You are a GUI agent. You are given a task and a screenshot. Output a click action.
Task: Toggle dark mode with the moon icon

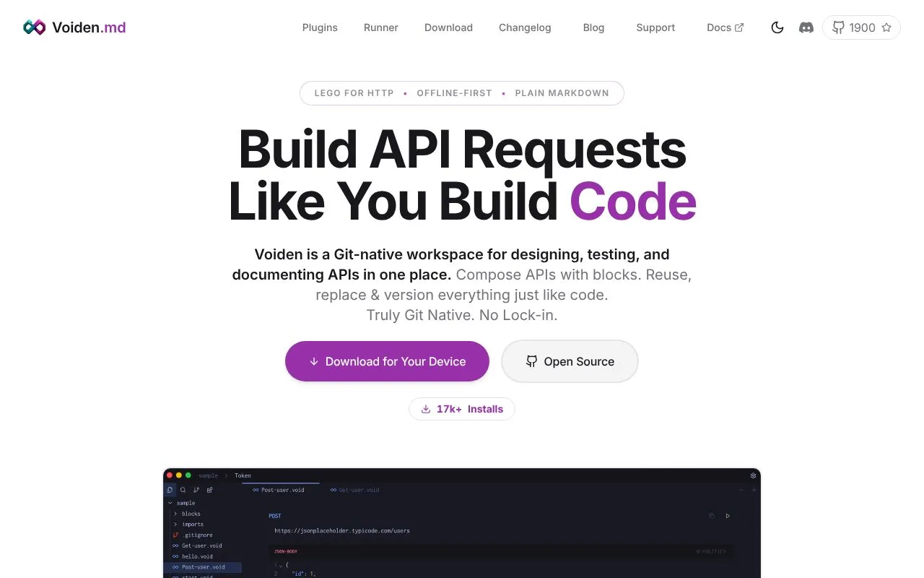pos(777,27)
